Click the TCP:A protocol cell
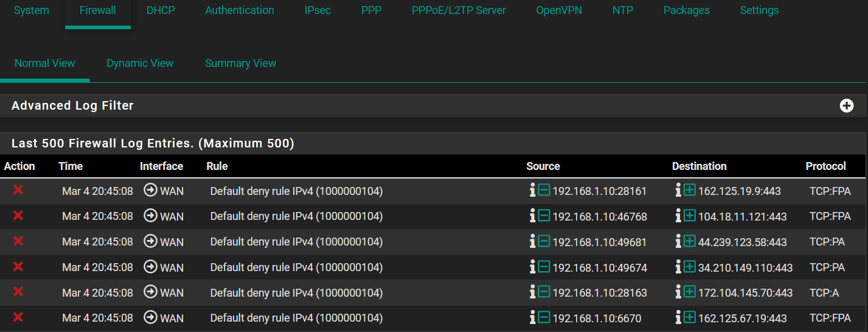 (824, 293)
